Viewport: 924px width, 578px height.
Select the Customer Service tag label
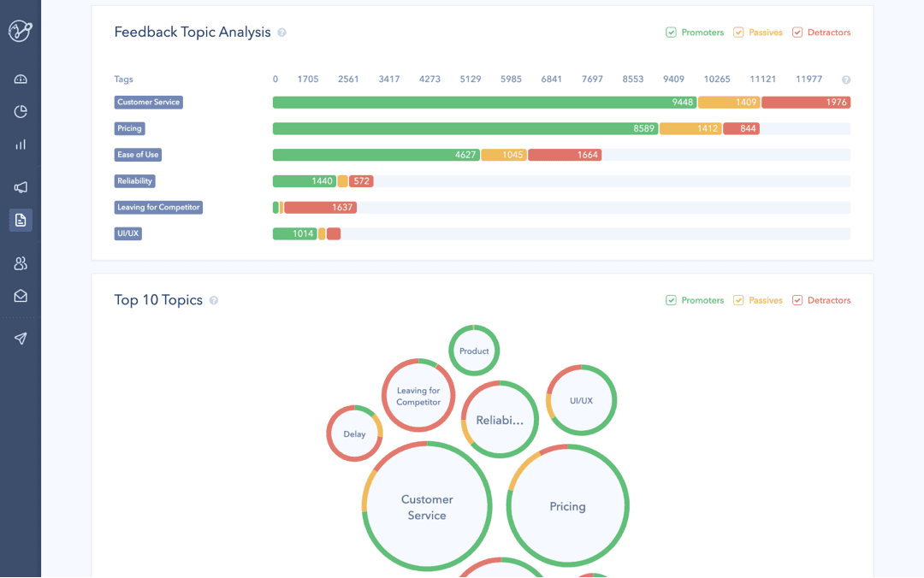tap(149, 103)
